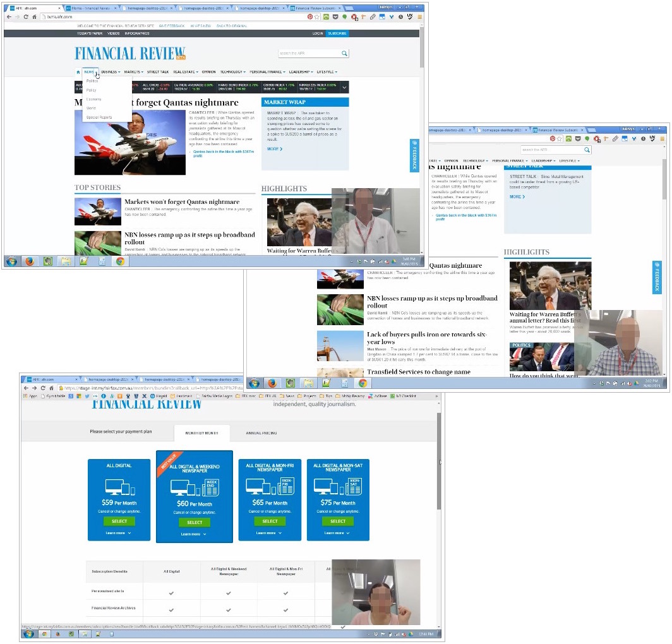The width and height of the screenshot is (672, 644).
Task: Select the $75 Mon-Sat newspaper plan
Action: (338, 521)
